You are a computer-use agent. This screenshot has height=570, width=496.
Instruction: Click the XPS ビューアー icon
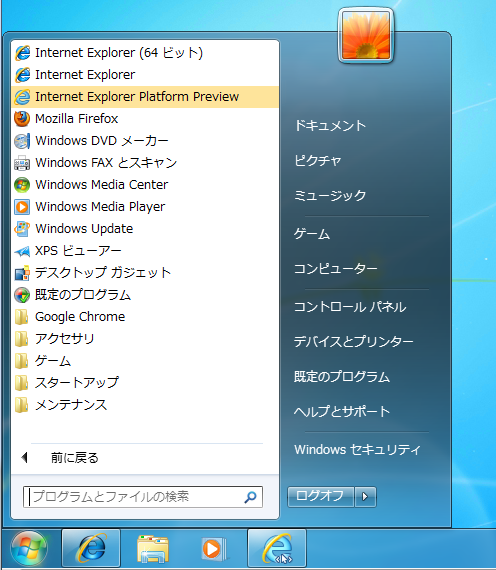pyautogui.click(x=22, y=251)
